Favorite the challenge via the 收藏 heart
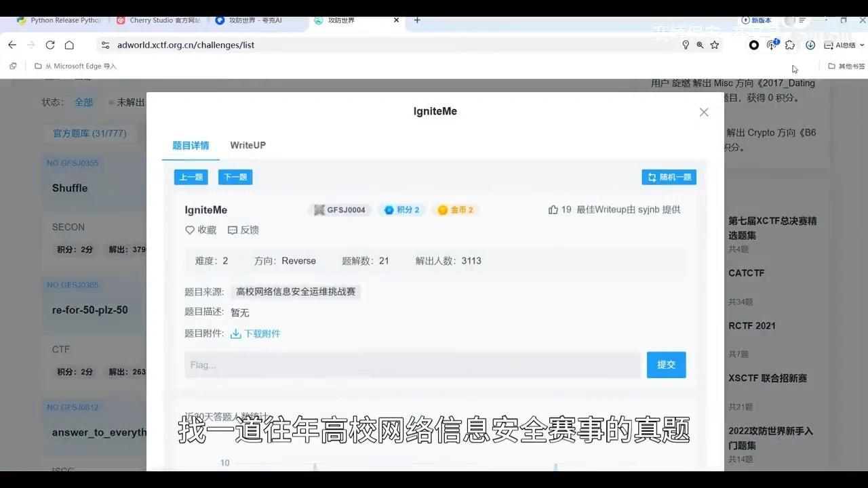Viewport: 868px width, 488px height. point(201,230)
